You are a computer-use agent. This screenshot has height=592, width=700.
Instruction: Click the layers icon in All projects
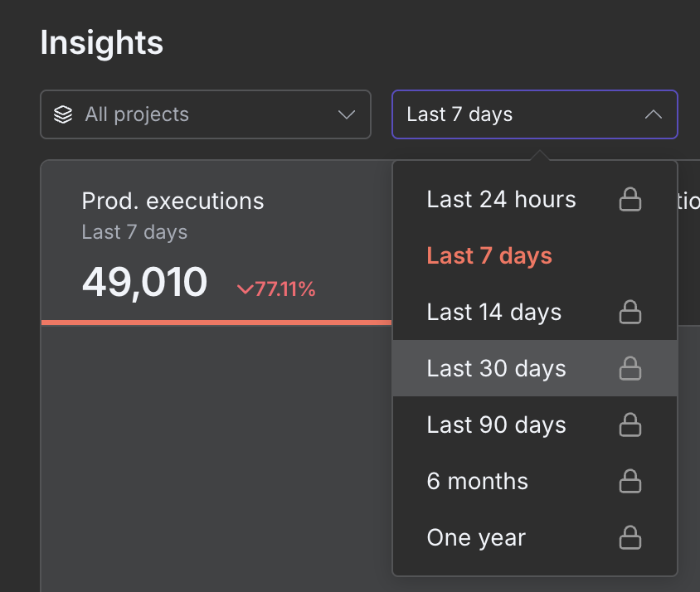(63, 114)
